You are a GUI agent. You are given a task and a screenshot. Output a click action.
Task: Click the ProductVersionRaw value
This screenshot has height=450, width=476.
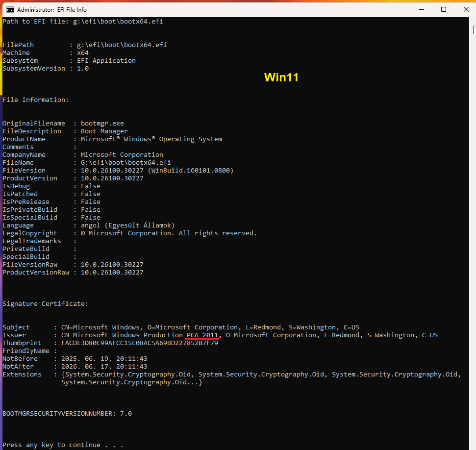tap(112, 273)
